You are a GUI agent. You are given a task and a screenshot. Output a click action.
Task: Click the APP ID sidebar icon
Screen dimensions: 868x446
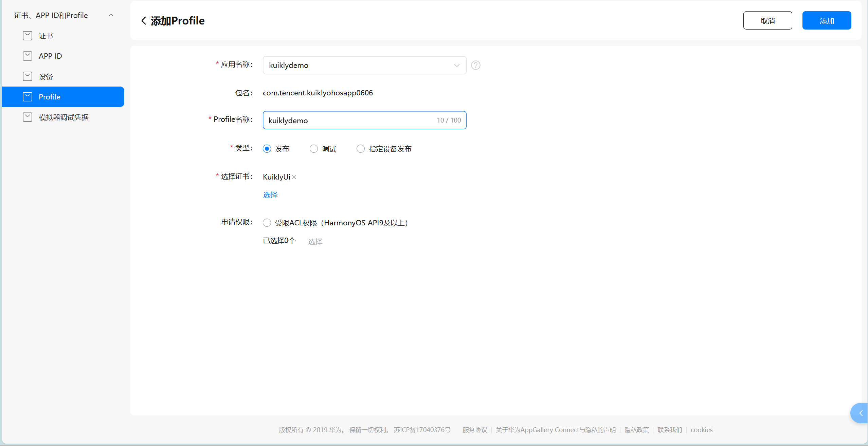(x=28, y=56)
